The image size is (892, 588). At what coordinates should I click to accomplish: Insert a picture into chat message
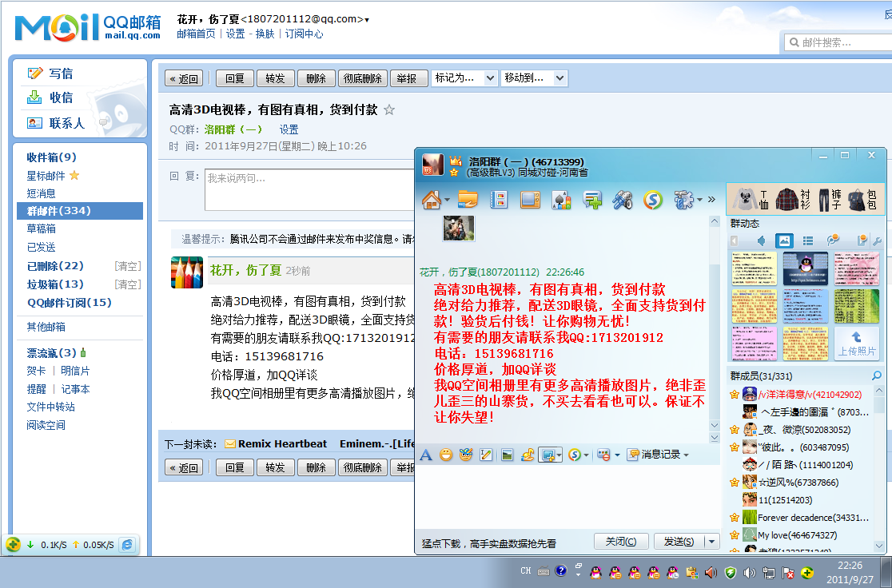[507, 455]
